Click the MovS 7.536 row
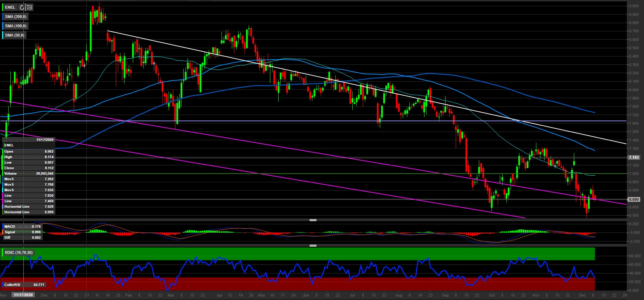Image resolution: width=644 pixels, height=300 pixels. click(29, 190)
